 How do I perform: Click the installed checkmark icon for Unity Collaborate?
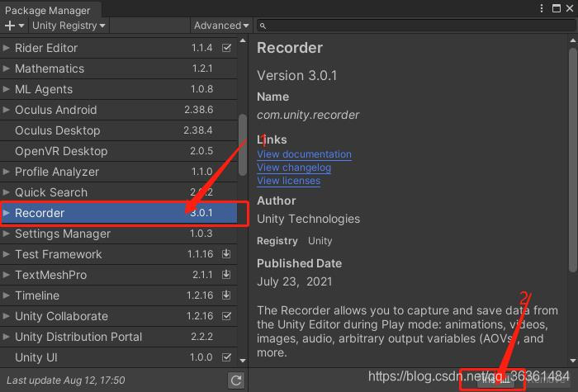click(x=227, y=316)
